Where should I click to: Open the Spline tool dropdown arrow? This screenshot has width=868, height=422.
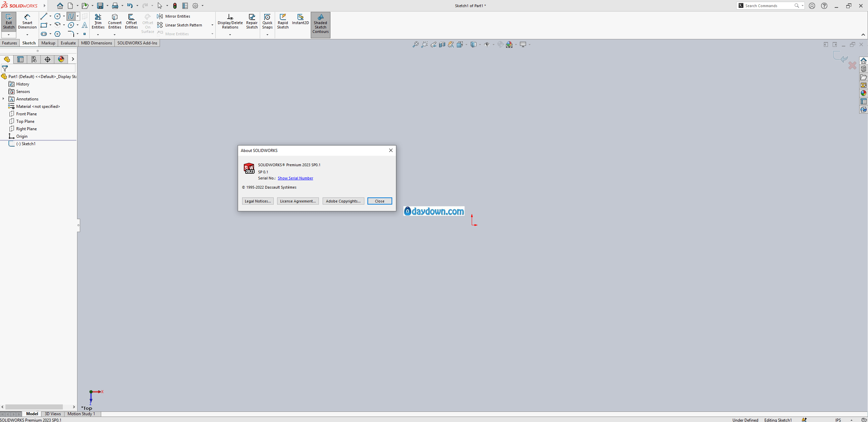(x=77, y=16)
